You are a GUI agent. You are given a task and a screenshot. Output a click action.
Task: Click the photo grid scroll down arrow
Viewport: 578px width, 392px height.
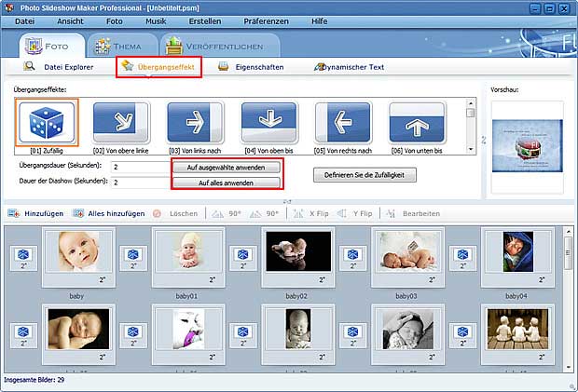pos(568,367)
